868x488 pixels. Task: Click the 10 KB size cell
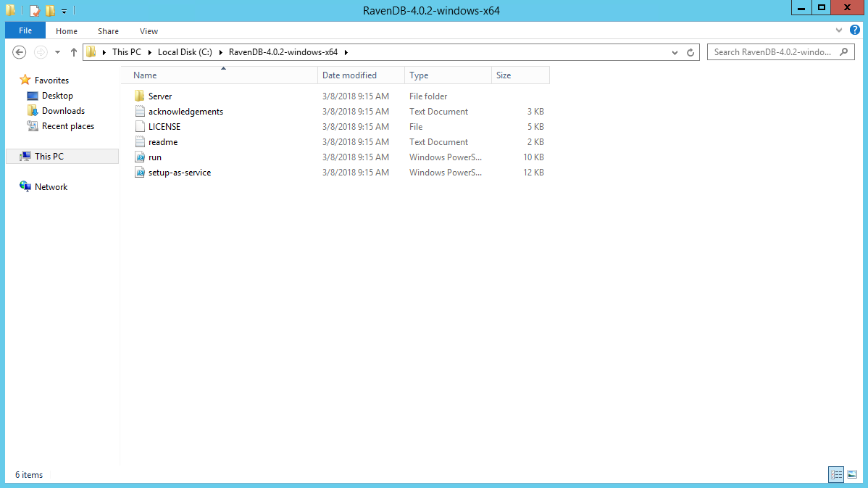point(534,157)
